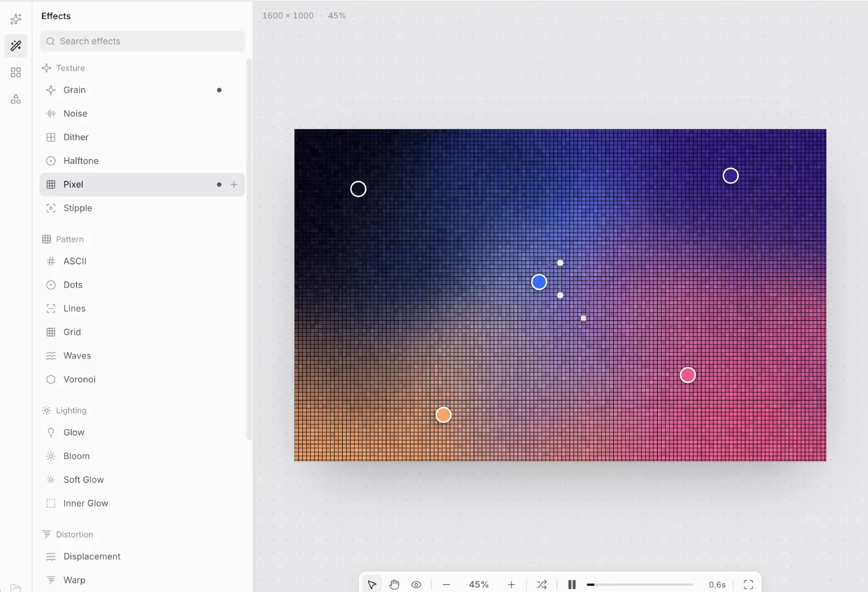The height and width of the screenshot is (592, 868).
Task: Click the Voronoi hexagon icon
Action: (x=51, y=380)
